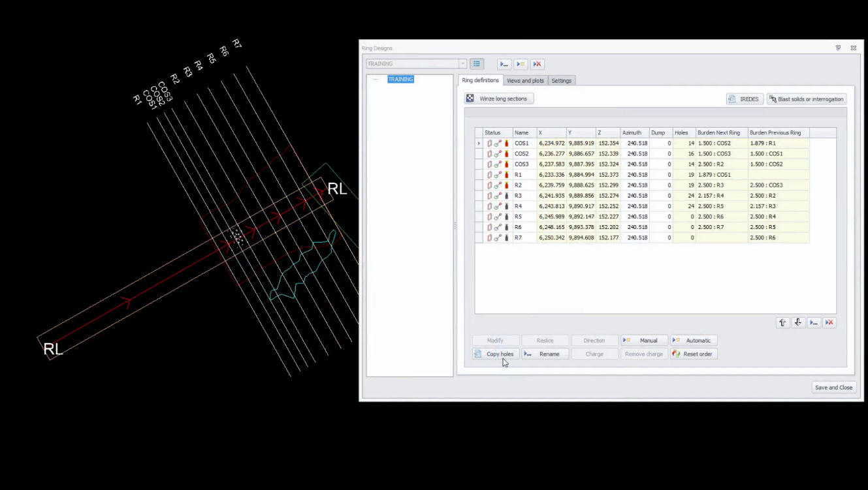Click the Dump column header
The image size is (868, 490).
click(660, 132)
